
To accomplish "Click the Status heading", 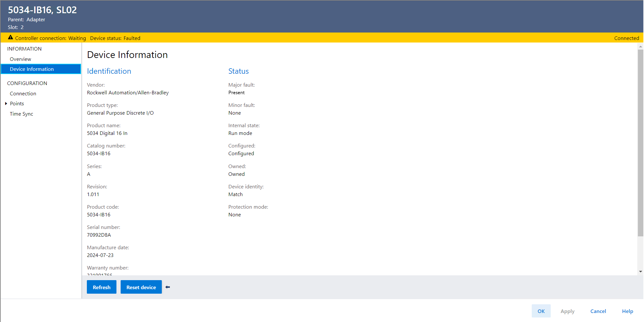I will point(238,71).
